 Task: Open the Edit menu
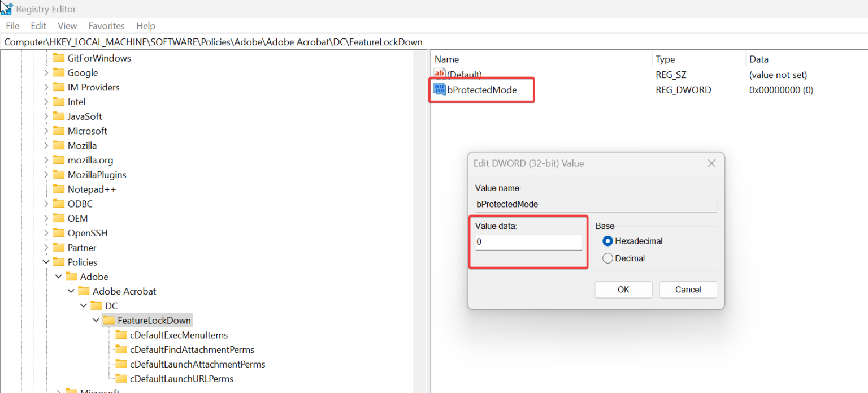(x=38, y=26)
